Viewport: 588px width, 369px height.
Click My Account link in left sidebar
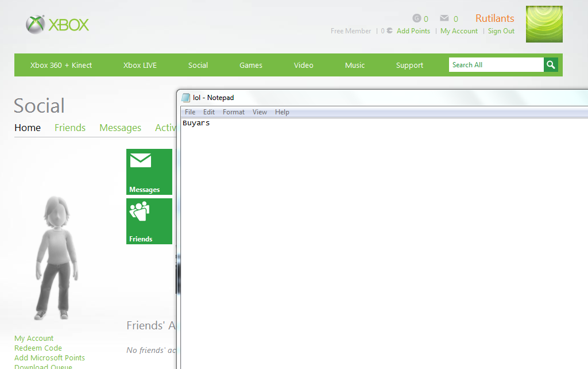click(x=34, y=338)
